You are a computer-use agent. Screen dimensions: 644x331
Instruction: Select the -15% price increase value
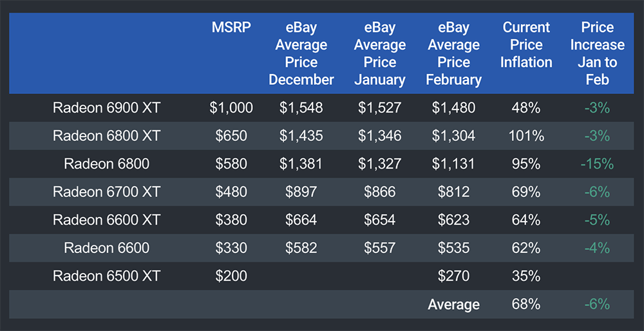tap(597, 164)
